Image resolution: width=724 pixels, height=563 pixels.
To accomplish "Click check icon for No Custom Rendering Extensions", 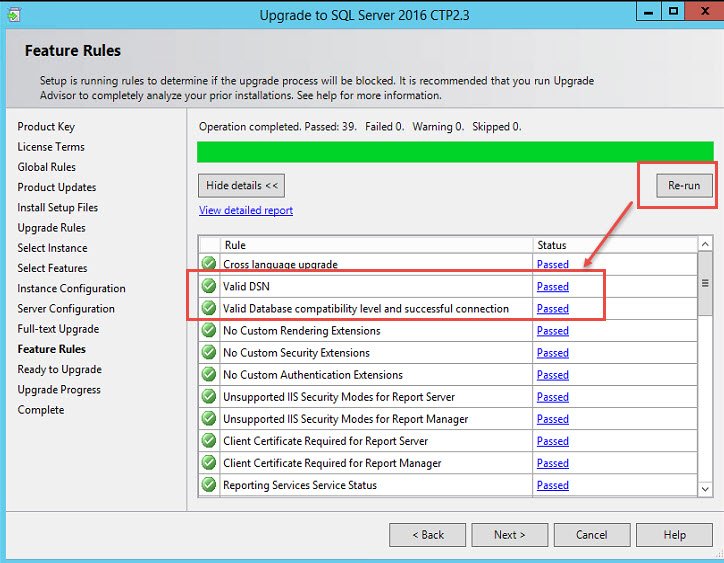I will click(x=209, y=330).
